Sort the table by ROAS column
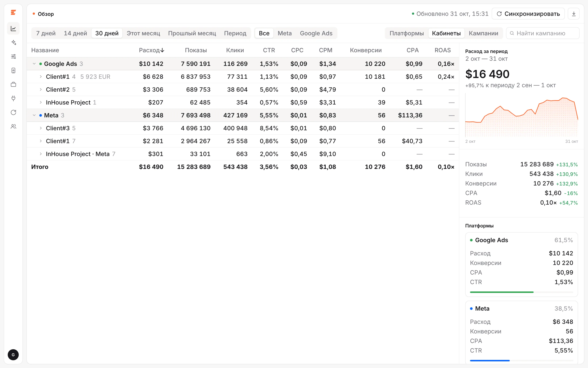Viewport: 588px width, 368px height. (x=442, y=50)
